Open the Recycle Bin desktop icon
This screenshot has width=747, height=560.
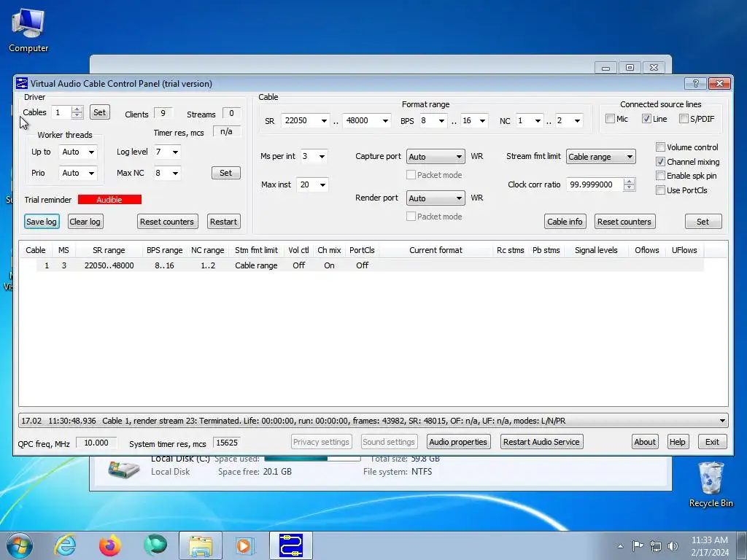click(711, 485)
